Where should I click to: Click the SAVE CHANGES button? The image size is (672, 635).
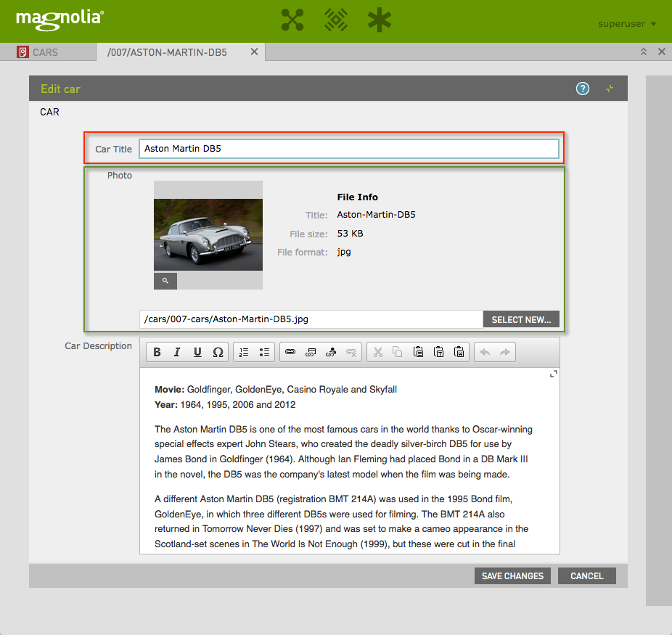point(512,575)
